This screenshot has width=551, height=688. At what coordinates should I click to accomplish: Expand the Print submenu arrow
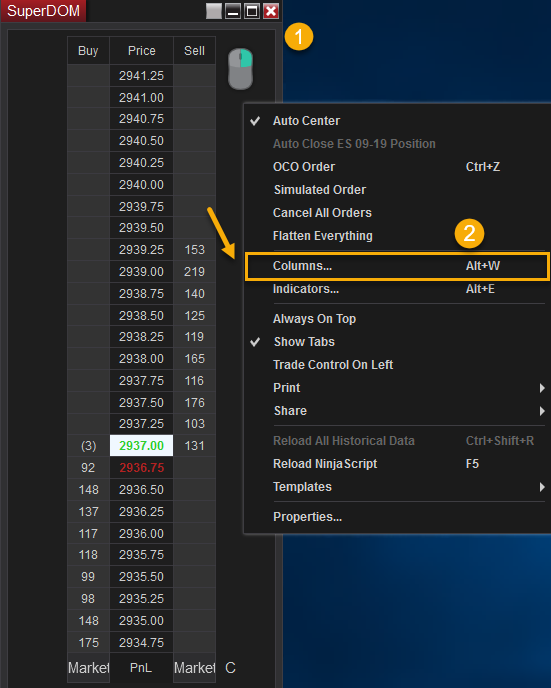(542, 388)
